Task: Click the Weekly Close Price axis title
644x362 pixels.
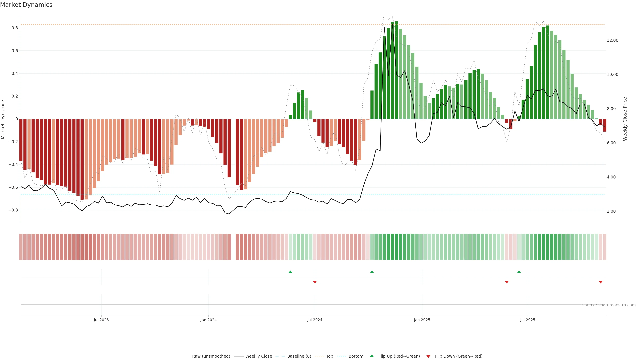Action: click(625, 119)
